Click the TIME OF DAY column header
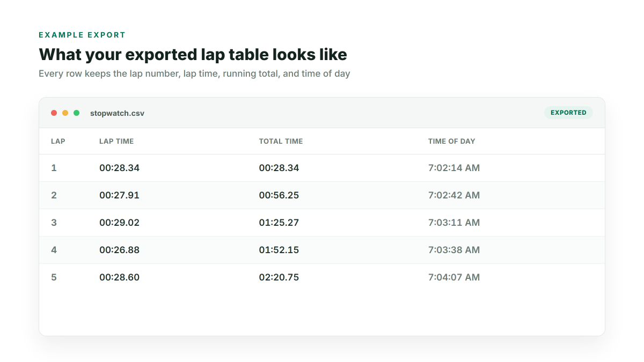644x362 pixels. point(451,142)
